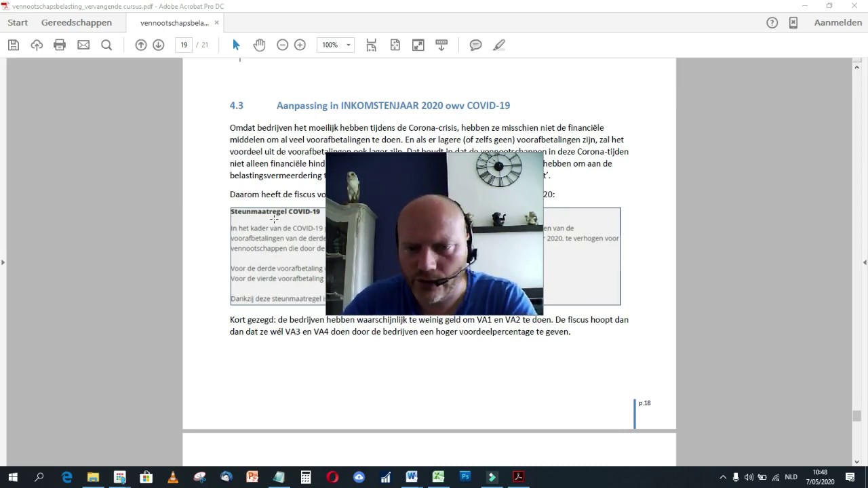The height and width of the screenshot is (488, 868).
Task: Open the Windows Action Center notifications
Action: click(850, 477)
